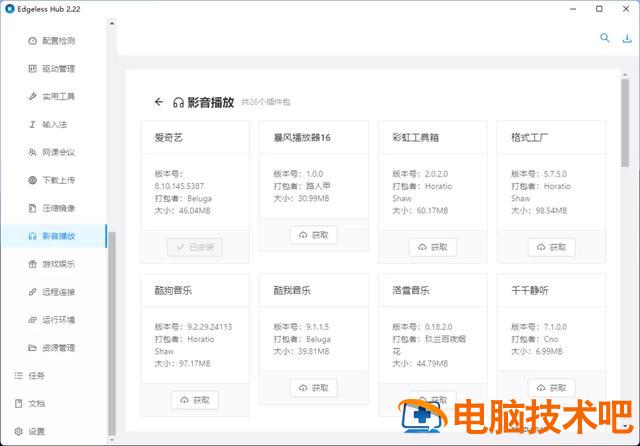Click the sidebar vertical scrollbar thumb
This screenshot has height=446, width=640.
coord(111,334)
